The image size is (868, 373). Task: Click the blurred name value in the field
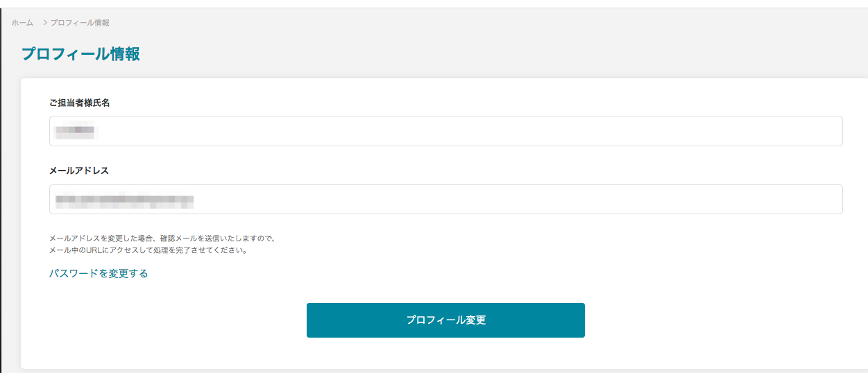76,130
